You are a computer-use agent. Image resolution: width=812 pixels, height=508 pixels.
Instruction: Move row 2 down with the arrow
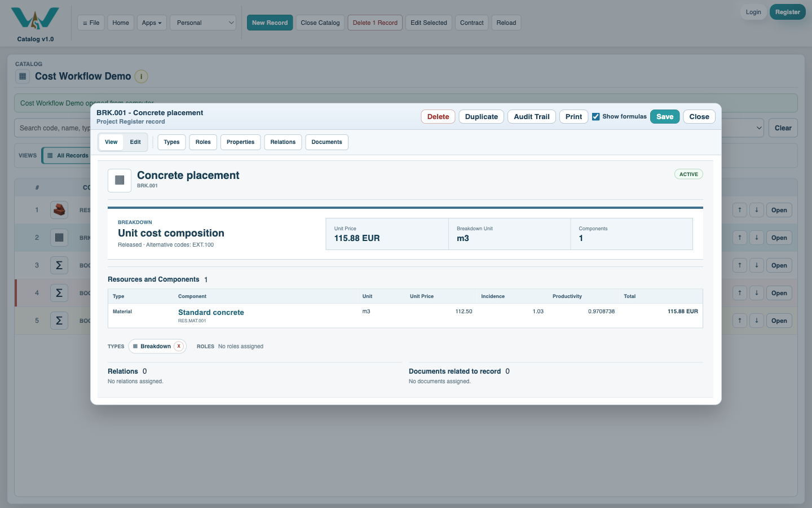click(x=757, y=238)
